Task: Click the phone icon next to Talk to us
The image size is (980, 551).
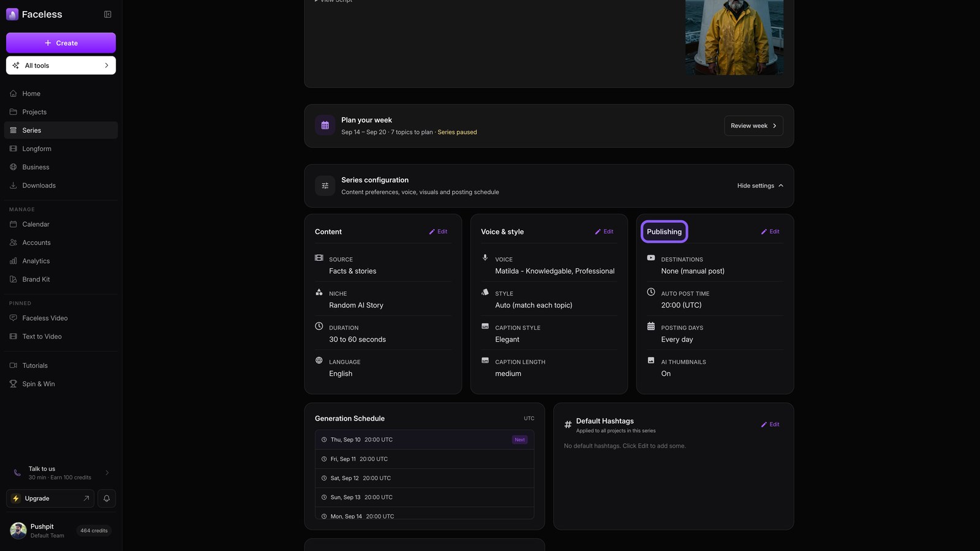Action: (x=17, y=473)
